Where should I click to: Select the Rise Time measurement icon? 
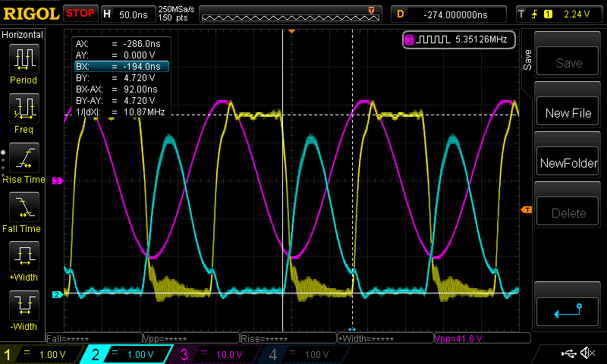point(24,158)
